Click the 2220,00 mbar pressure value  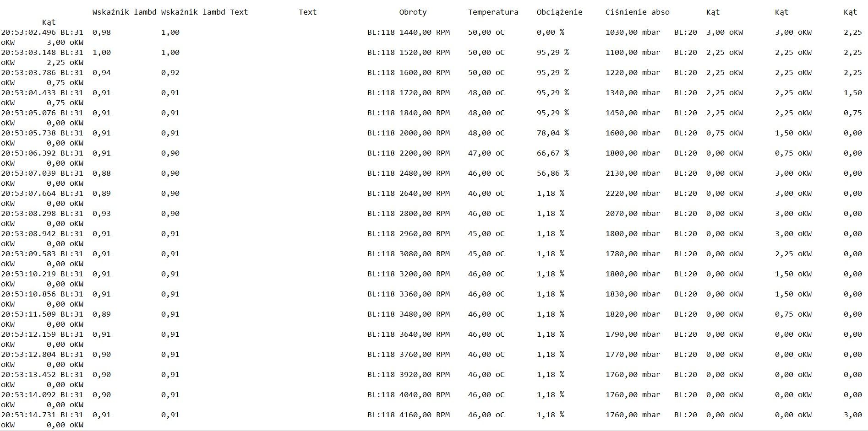(x=633, y=194)
